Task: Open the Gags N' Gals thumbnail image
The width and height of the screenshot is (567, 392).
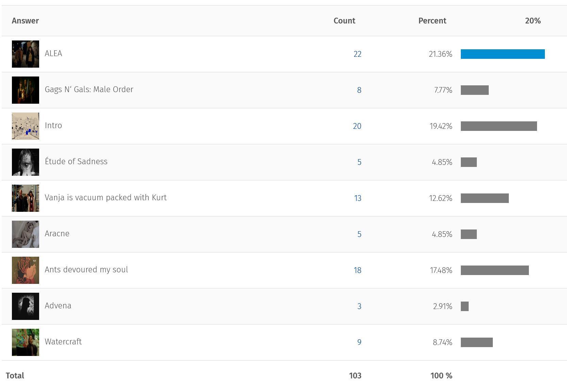Action: [x=26, y=90]
